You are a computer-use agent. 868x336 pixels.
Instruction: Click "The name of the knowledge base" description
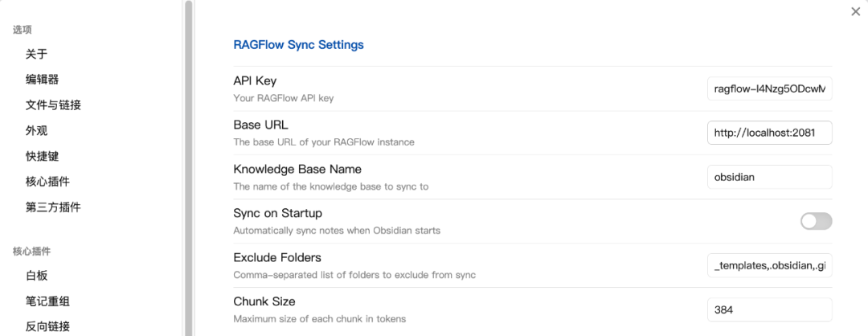point(331,186)
